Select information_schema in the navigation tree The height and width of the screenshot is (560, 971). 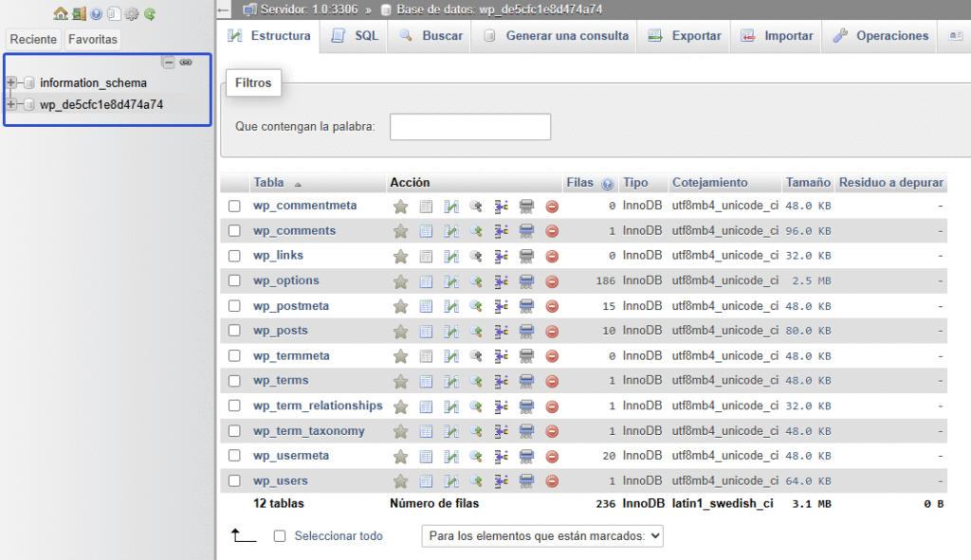94,83
